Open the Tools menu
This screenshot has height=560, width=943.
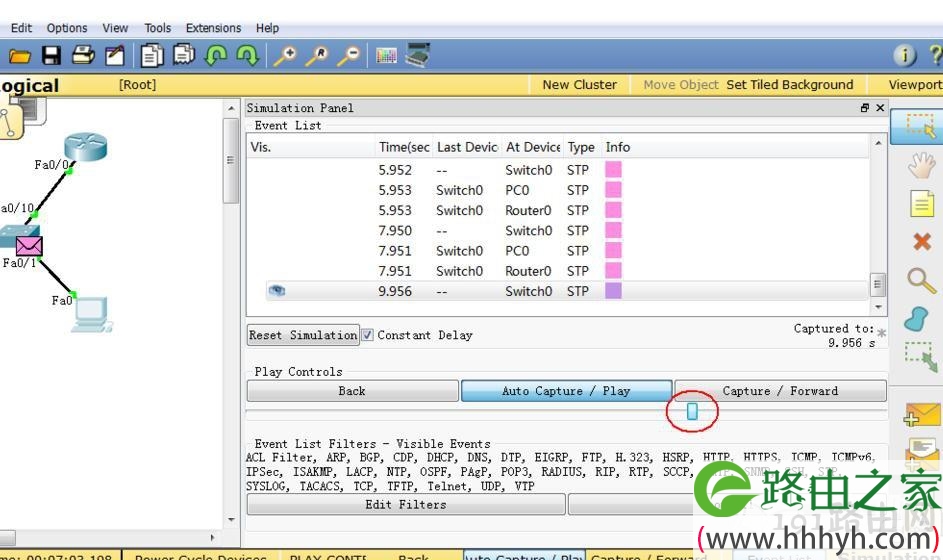pos(158,28)
